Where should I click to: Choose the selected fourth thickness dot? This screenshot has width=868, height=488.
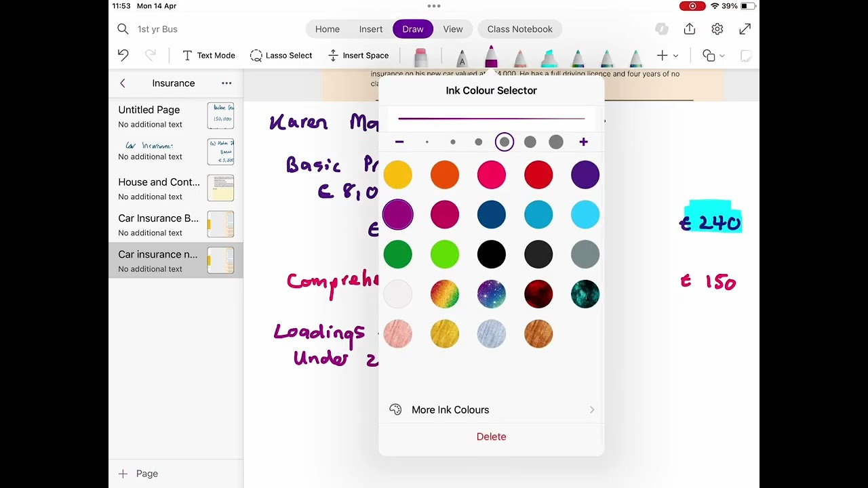(505, 142)
